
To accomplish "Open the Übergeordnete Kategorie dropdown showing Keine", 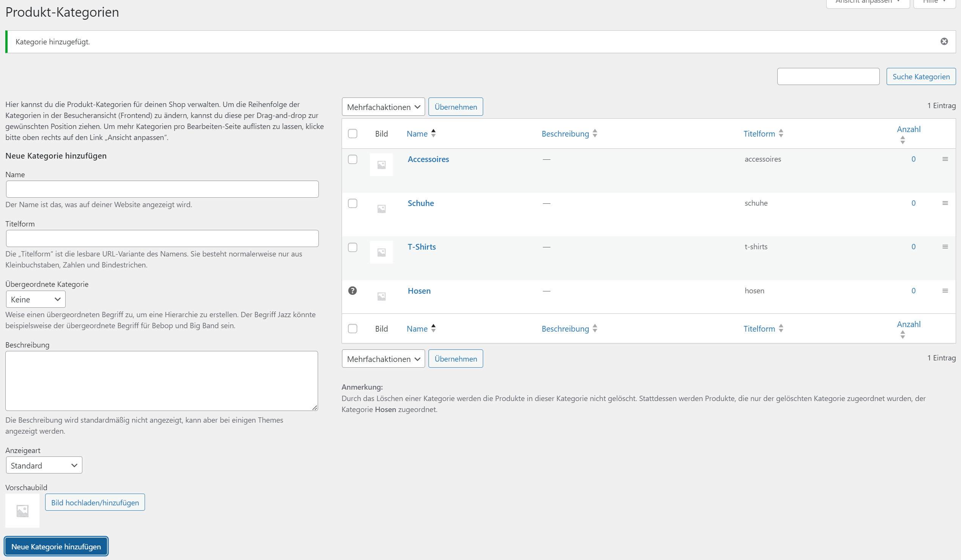I will (x=35, y=299).
